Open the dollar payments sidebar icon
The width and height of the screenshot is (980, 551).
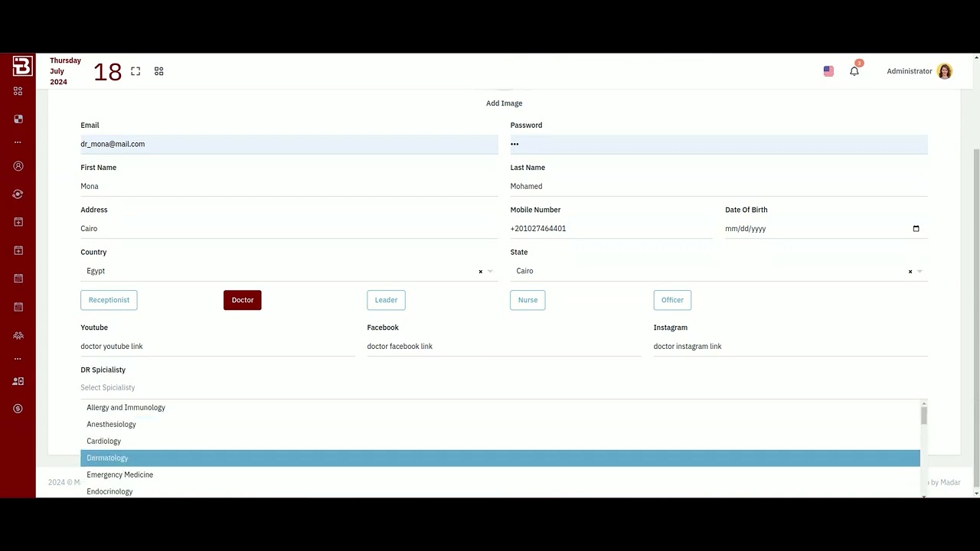tap(18, 409)
